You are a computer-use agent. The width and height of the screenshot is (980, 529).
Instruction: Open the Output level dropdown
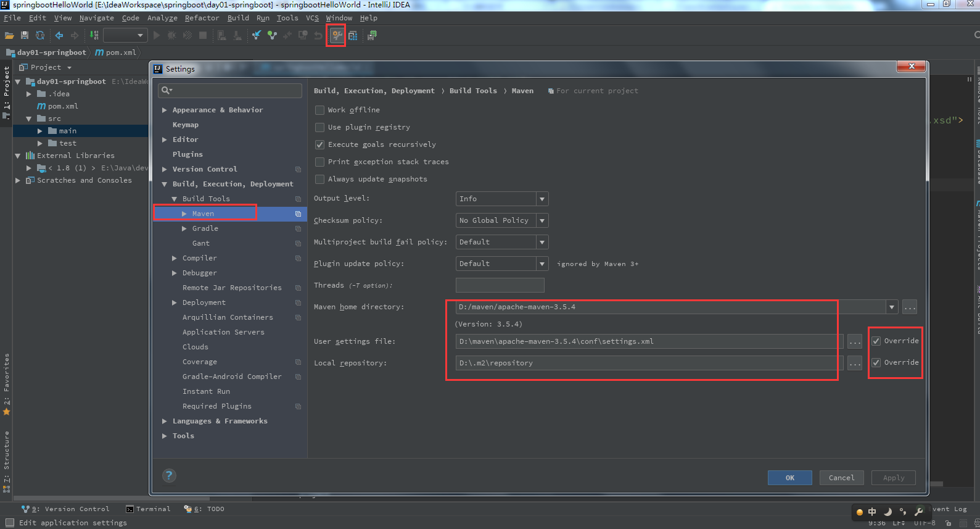tap(502, 199)
